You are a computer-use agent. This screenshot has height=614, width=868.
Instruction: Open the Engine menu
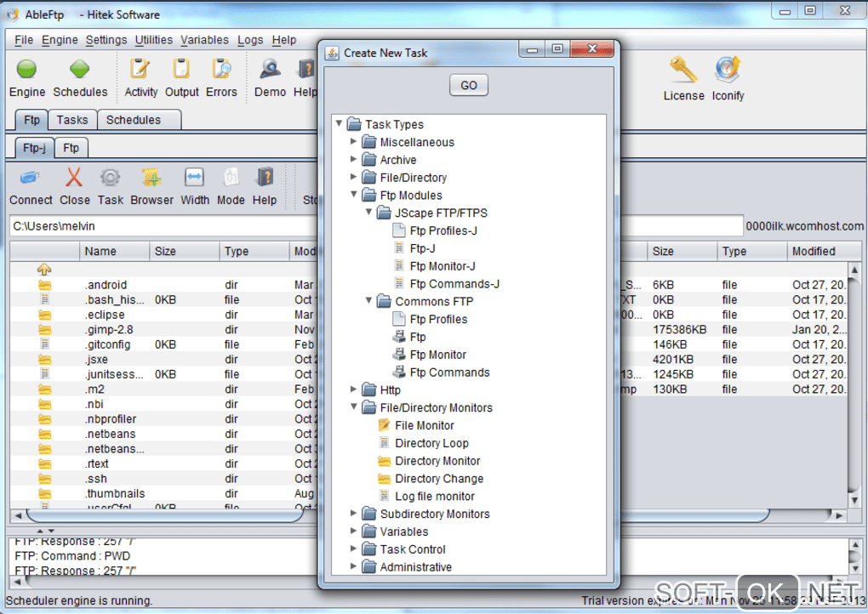point(60,40)
